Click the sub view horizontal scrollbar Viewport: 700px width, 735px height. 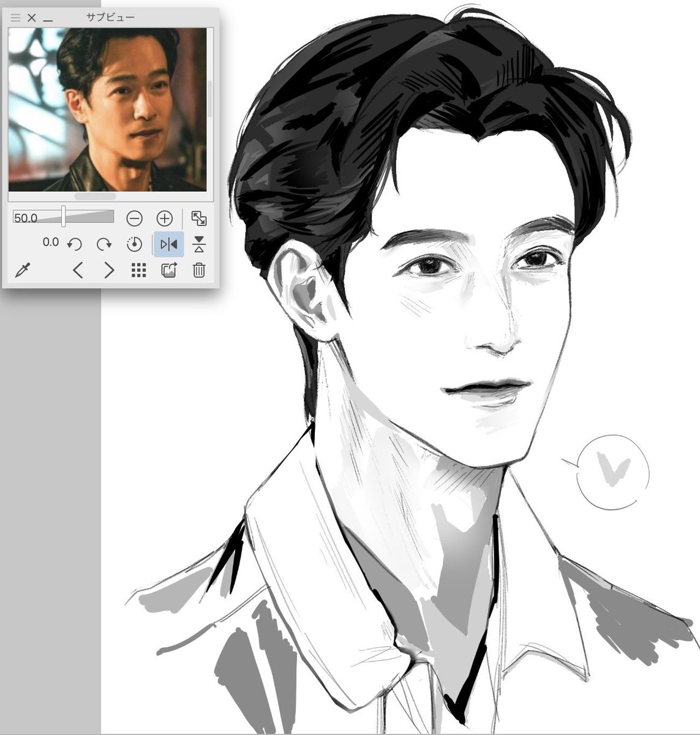tap(95, 197)
